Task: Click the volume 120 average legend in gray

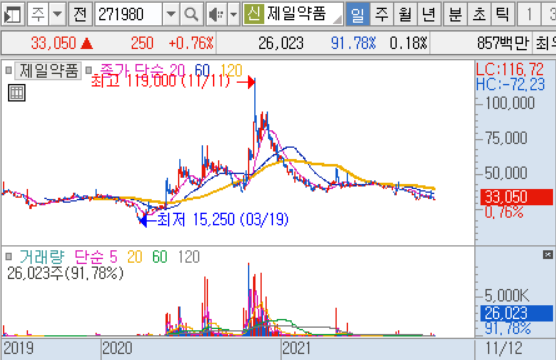Action: pos(189,256)
